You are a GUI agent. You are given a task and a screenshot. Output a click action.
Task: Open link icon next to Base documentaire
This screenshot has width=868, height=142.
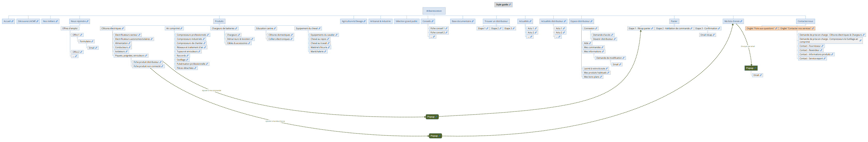pyautogui.click(x=473, y=21)
